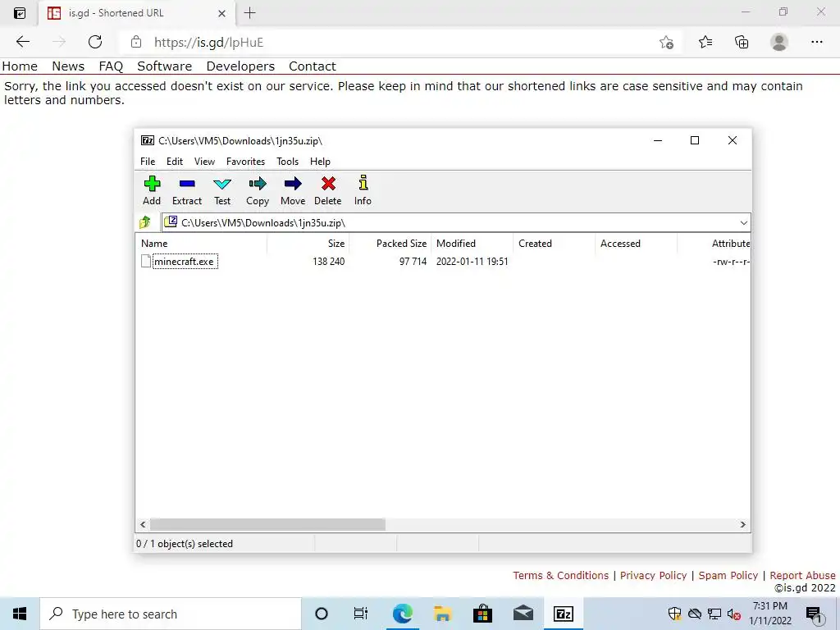Go back in the Edge browser
840x630 pixels.
tap(22, 42)
